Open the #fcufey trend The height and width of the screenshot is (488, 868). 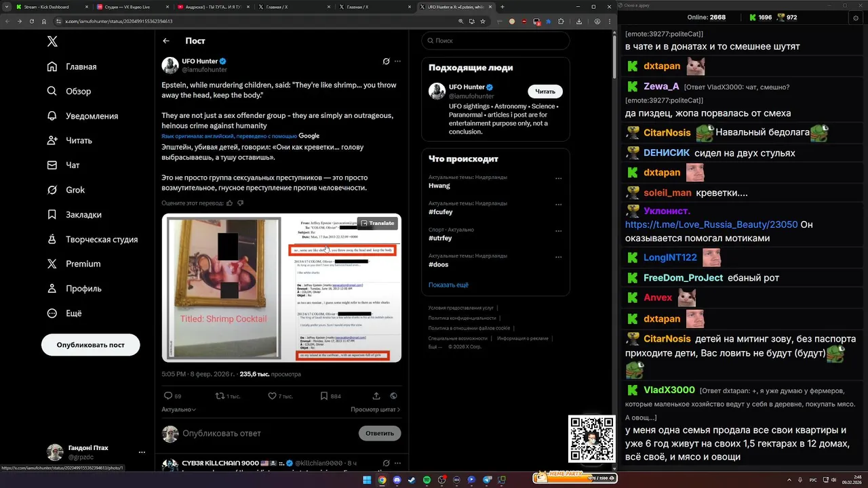(x=441, y=212)
